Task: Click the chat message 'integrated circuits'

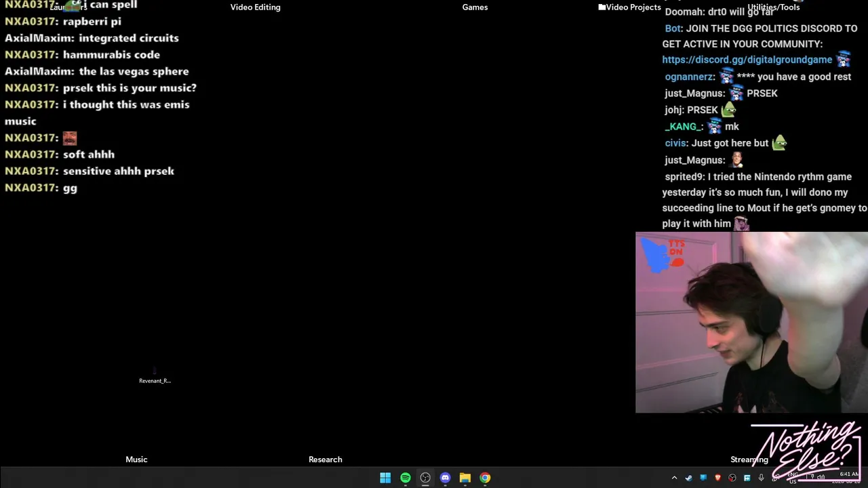Action: (x=129, y=38)
